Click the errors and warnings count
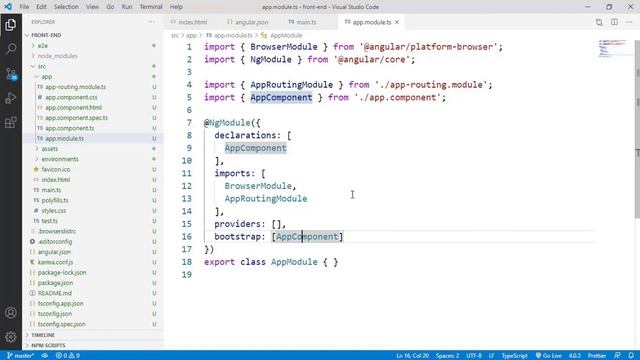The height and width of the screenshot is (360, 640). pyautogui.click(x=68, y=356)
